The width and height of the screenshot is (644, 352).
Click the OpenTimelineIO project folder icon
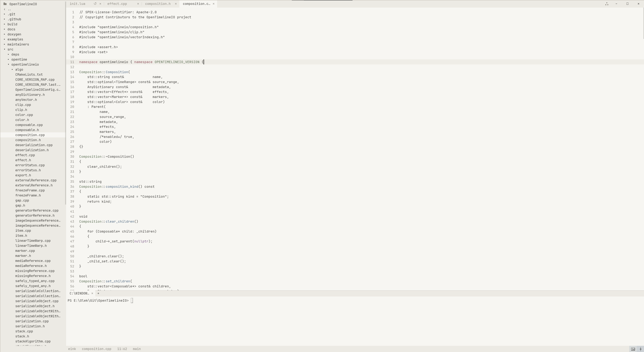pos(5,4)
